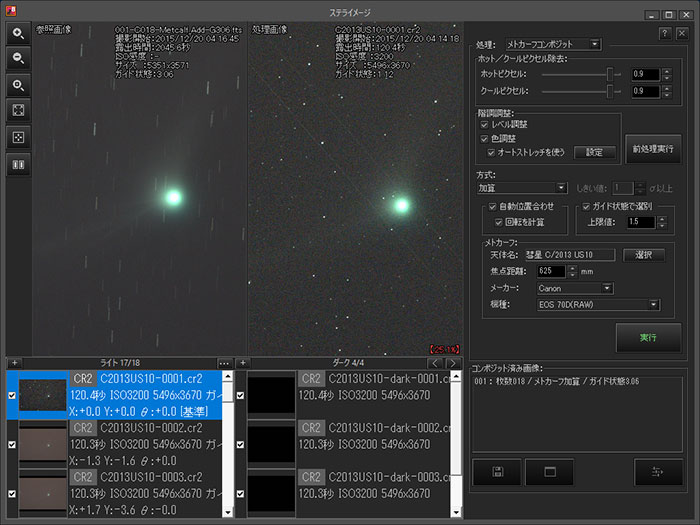Click the zoom in magnifier tool
The height and width of the screenshot is (525, 700).
pos(18,34)
